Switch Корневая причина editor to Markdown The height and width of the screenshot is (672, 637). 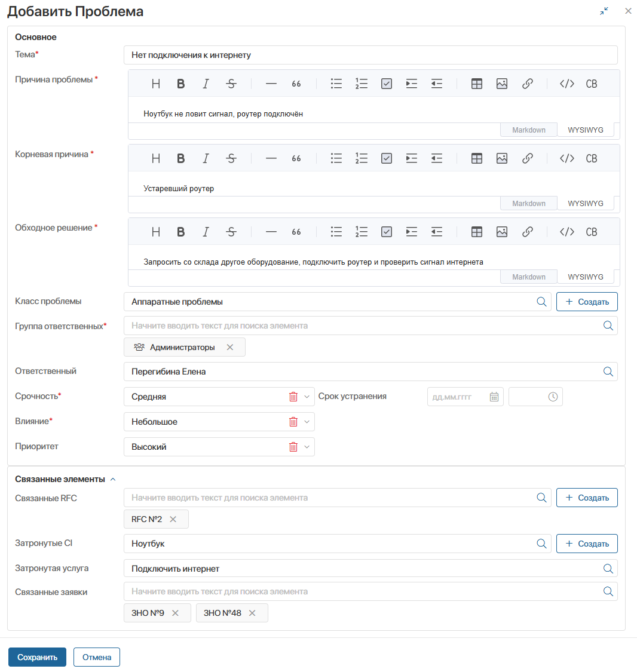(x=529, y=204)
